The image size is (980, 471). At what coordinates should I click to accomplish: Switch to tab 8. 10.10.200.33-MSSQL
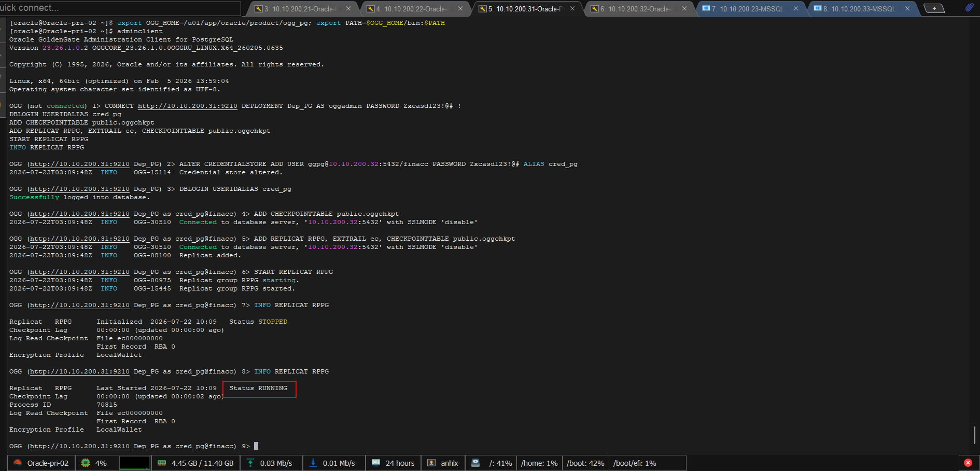[x=862, y=9]
